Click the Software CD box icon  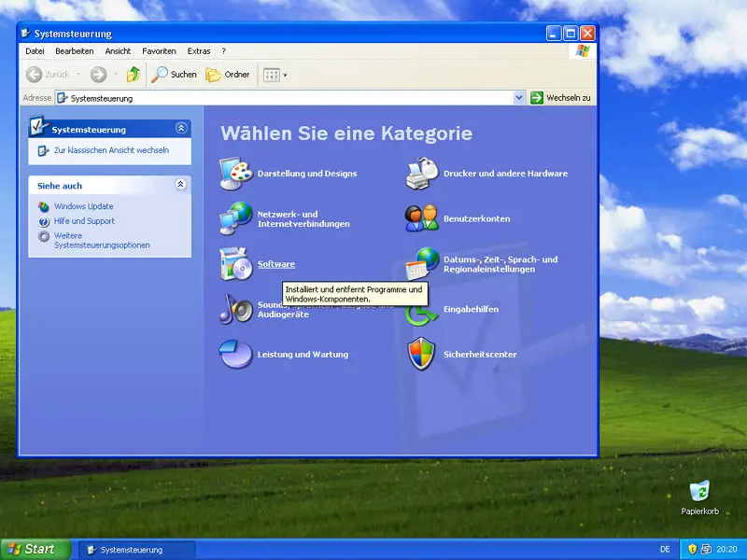(x=236, y=264)
